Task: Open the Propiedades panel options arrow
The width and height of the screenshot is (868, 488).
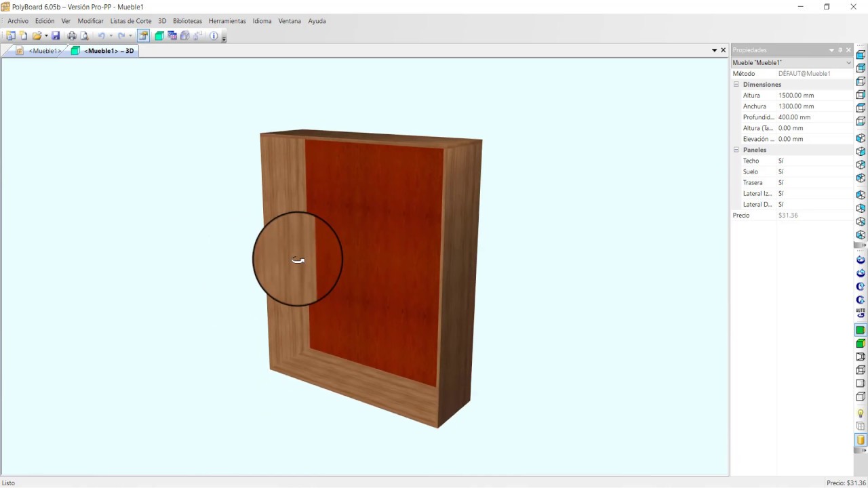Action: click(831, 50)
